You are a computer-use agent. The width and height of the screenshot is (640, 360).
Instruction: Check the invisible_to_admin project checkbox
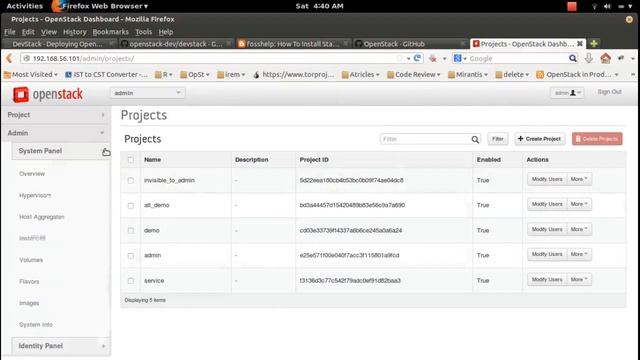click(x=131, y=180)
